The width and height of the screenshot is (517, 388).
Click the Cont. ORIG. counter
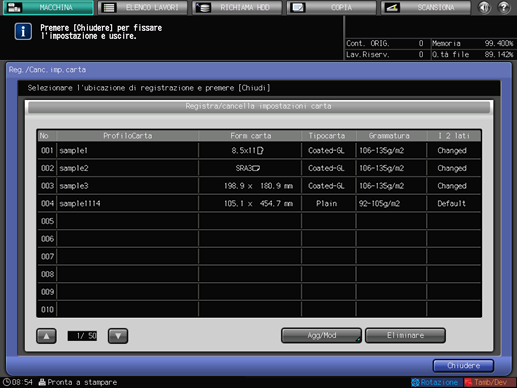coord(385,43)
